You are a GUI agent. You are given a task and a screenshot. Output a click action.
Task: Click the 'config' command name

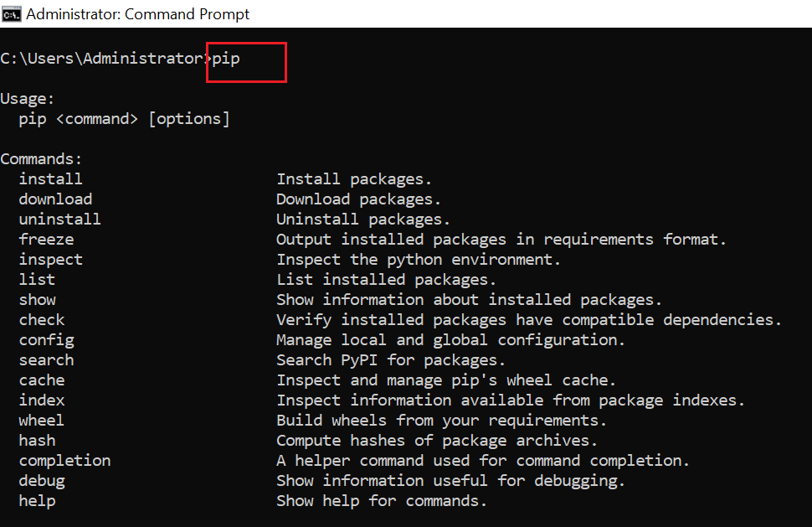tap(46, 340)
